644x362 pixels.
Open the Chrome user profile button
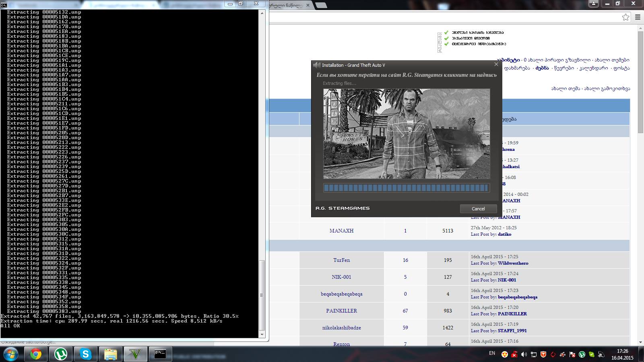(594, 4)
